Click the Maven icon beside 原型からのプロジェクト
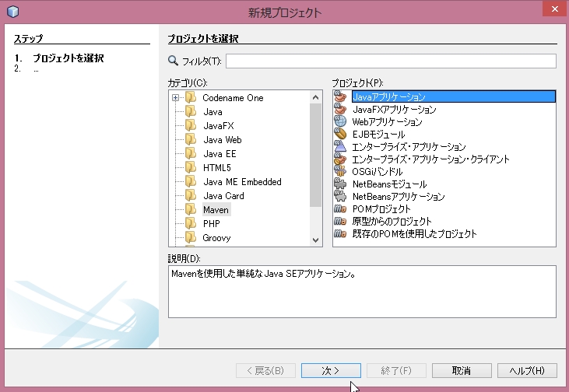The image size is (569, 392). coord(340,221)
